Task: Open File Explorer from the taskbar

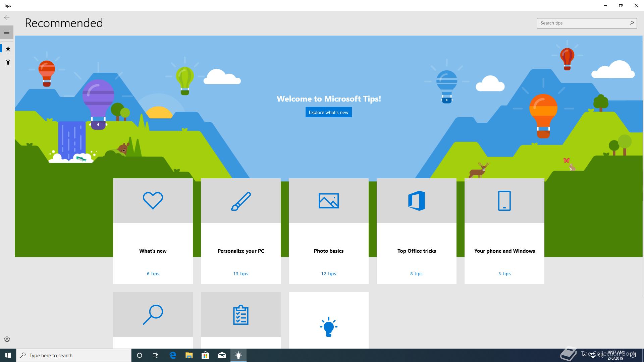Action: (x=189, y=355)
